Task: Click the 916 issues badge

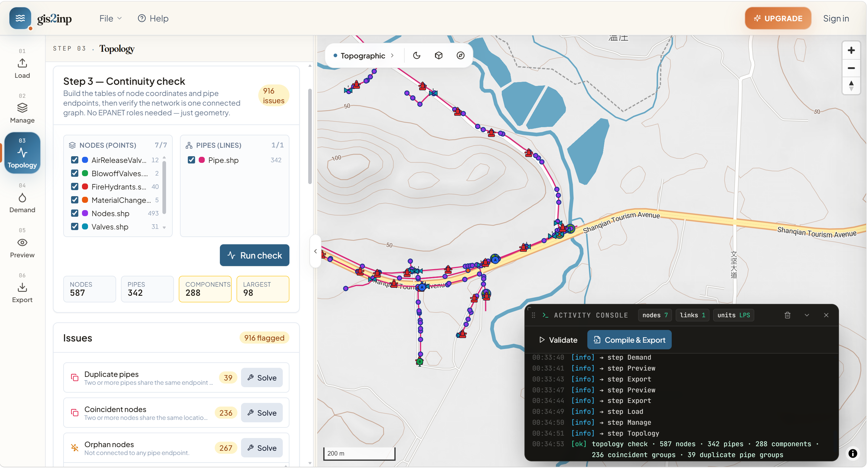Action: click(x=274, y=96)
